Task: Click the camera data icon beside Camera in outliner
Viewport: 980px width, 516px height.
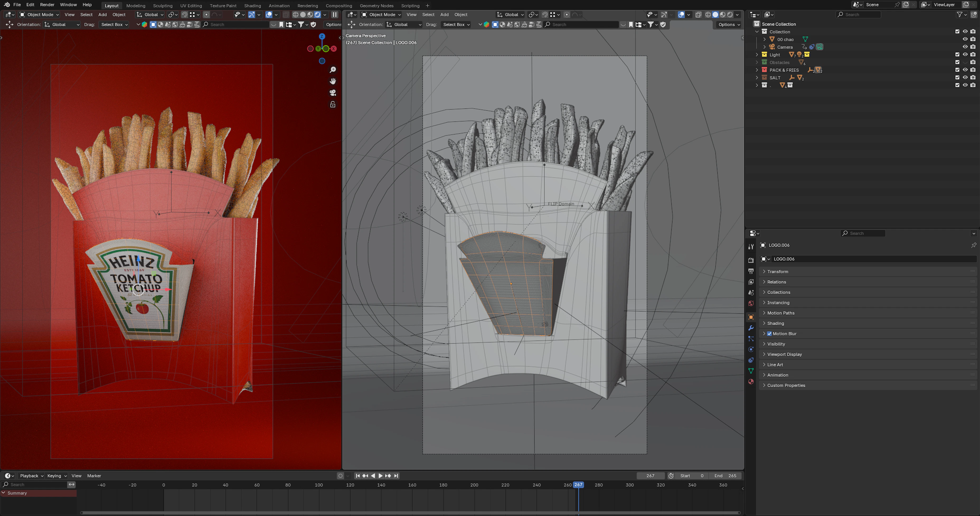Action: tap(819, 47)
